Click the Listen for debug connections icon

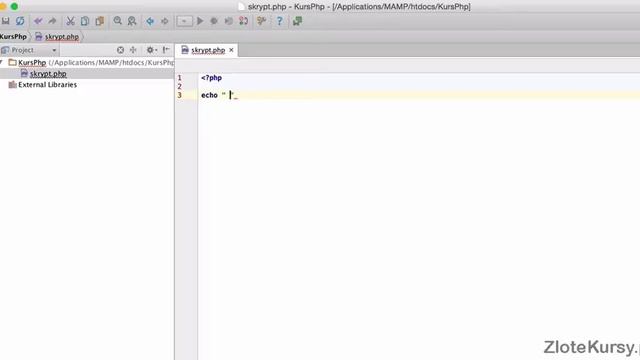[243, 21]
